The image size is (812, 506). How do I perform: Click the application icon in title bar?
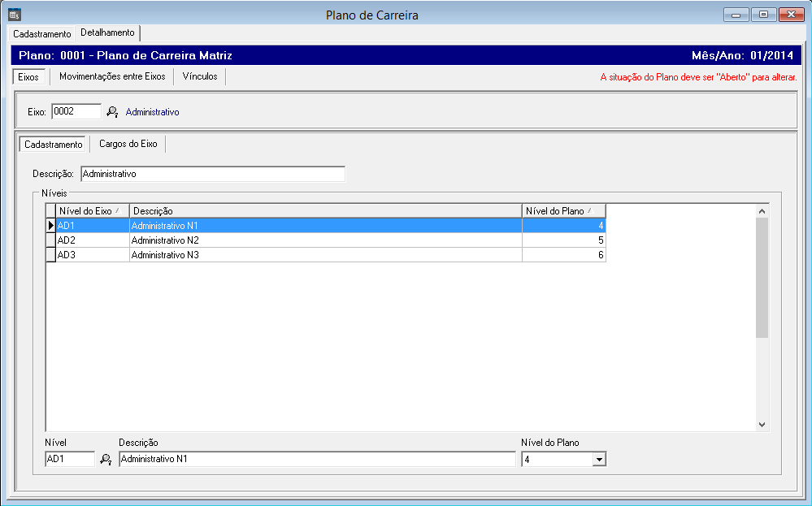click(14, 15)
